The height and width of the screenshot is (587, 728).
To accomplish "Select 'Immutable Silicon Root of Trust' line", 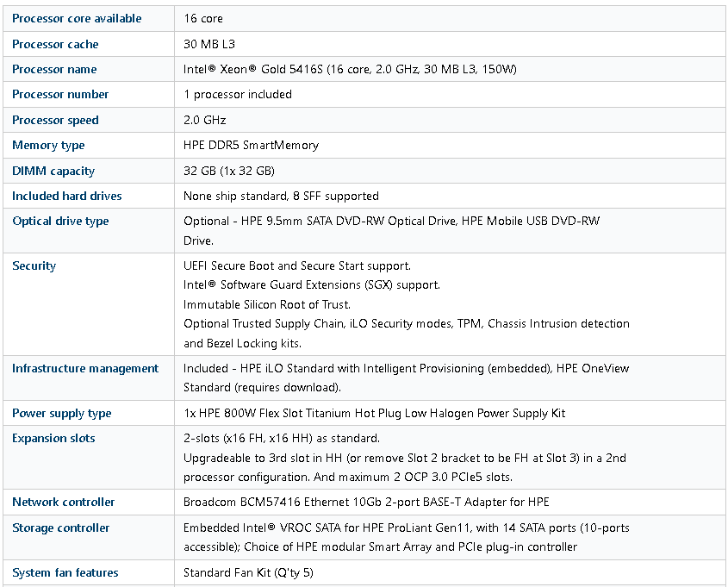I will point(267,304).
